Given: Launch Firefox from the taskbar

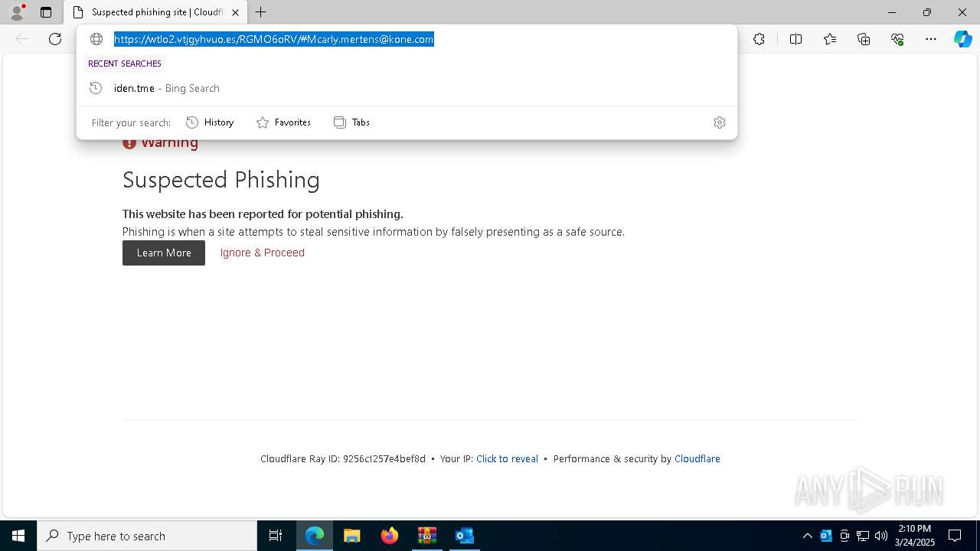Looking at the screenshot, I should (x=390, y=536).
